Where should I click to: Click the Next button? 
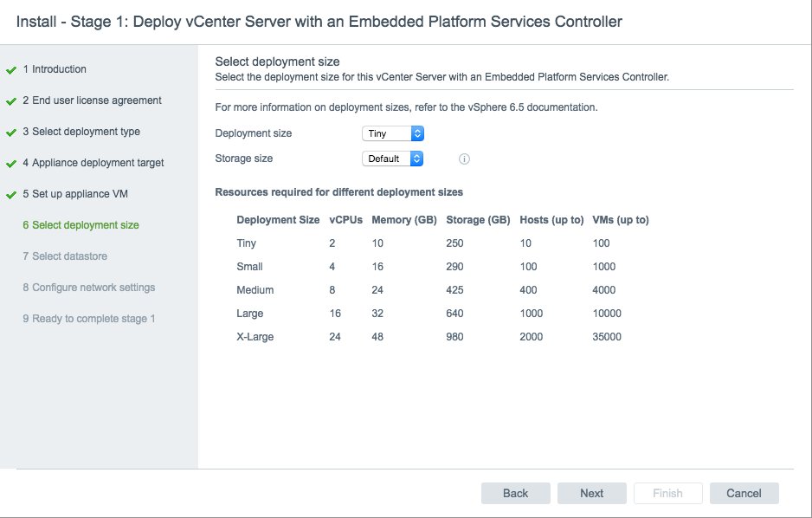(591, 493)
